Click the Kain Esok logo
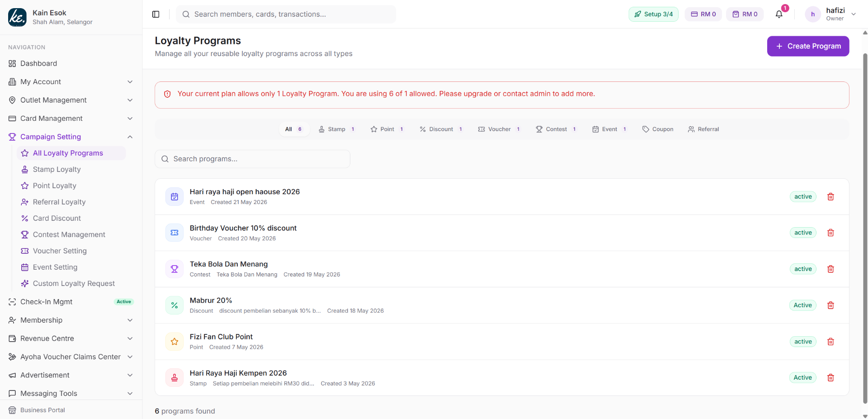This screenshot has height=419, width=868. [17, 17]
